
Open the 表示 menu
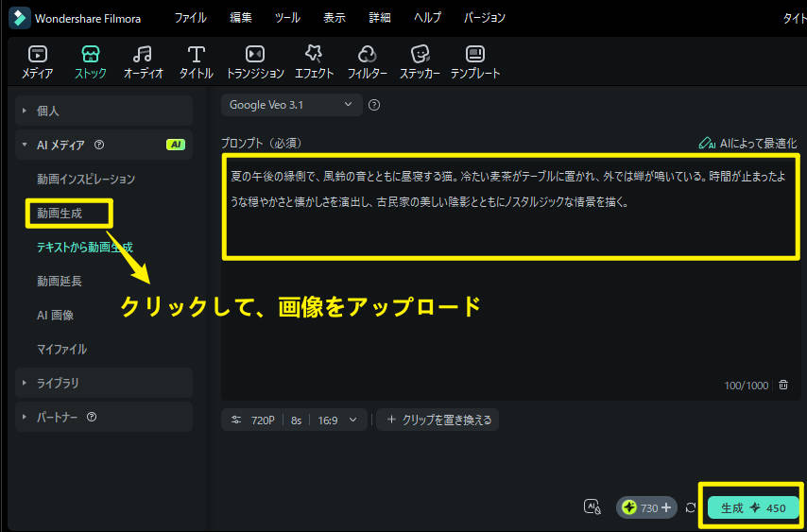[x=334, y=18]
